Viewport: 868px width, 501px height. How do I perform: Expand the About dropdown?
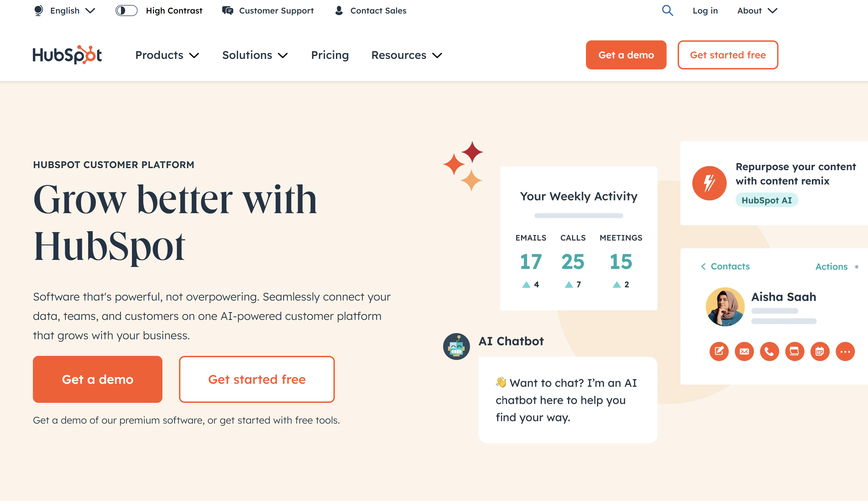pyautogui.click(x=757, y=11)
